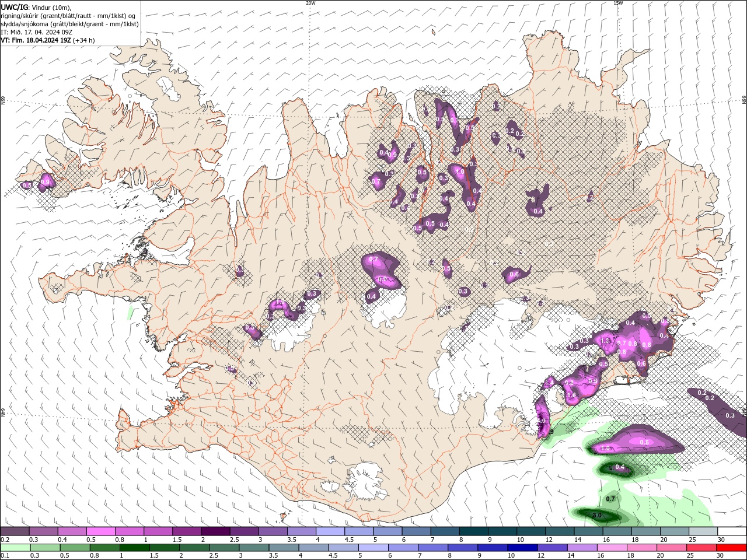Select darkest green lower swatch starting at 1
747x560 pixels.
coord(135,547)
